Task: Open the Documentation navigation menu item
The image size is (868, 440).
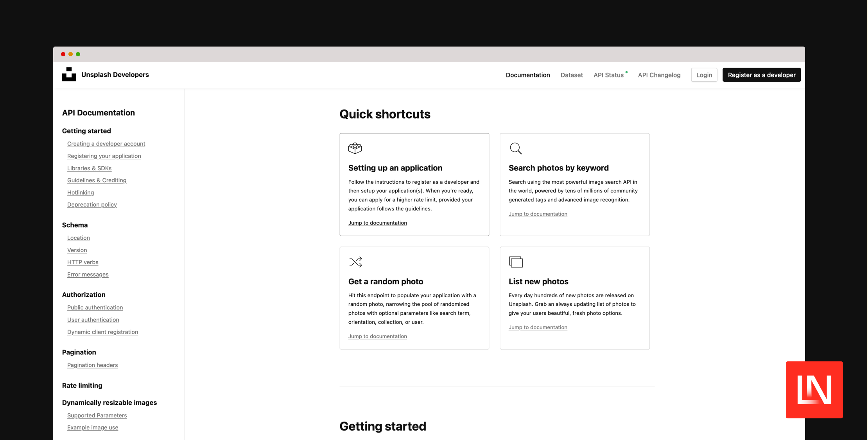Action: (527, 74)
